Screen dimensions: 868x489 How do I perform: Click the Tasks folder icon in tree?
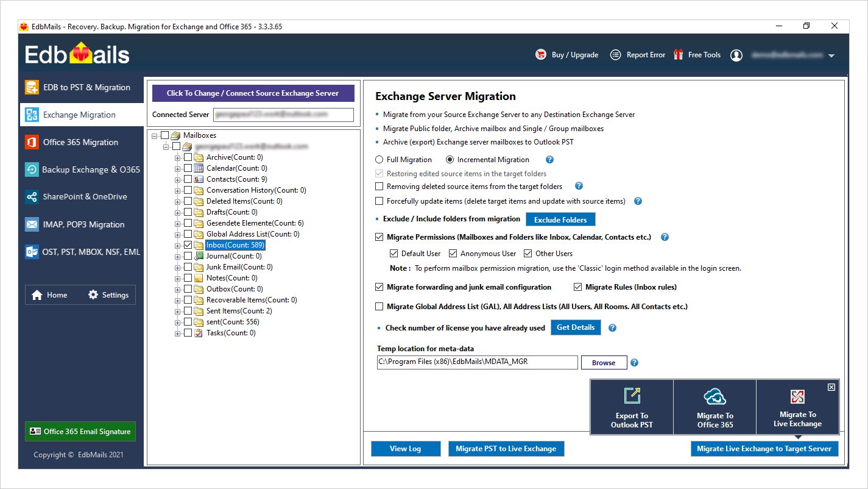199,333
